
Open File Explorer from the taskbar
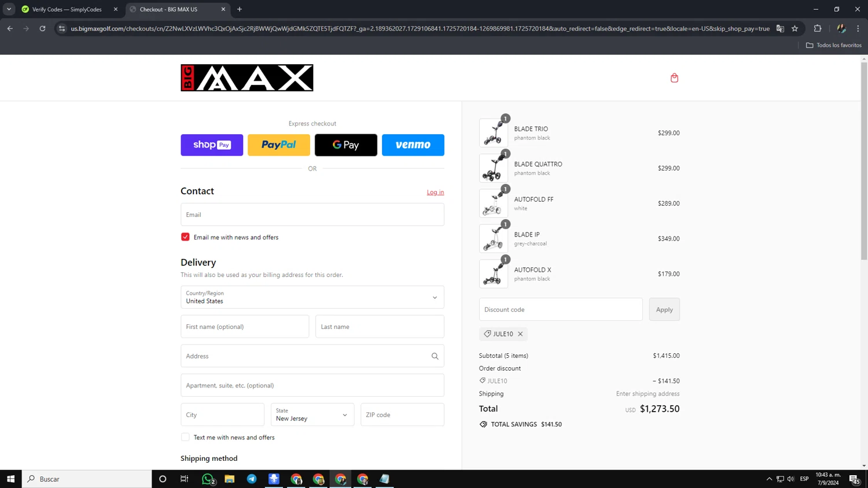(x=230, y=479)
